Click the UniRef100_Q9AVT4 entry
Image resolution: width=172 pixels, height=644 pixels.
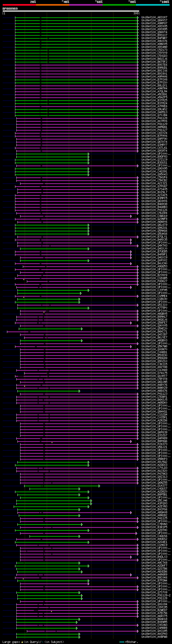pos(154,32)
